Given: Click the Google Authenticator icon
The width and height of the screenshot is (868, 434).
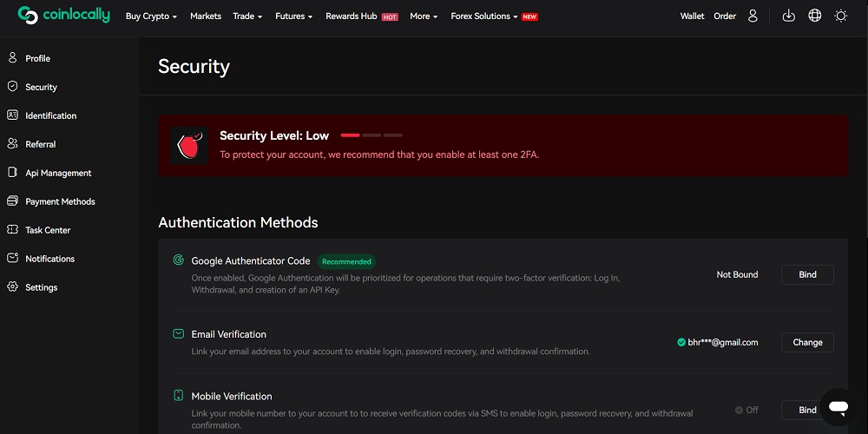Looking at the screenshot, I should click(178, 260).
